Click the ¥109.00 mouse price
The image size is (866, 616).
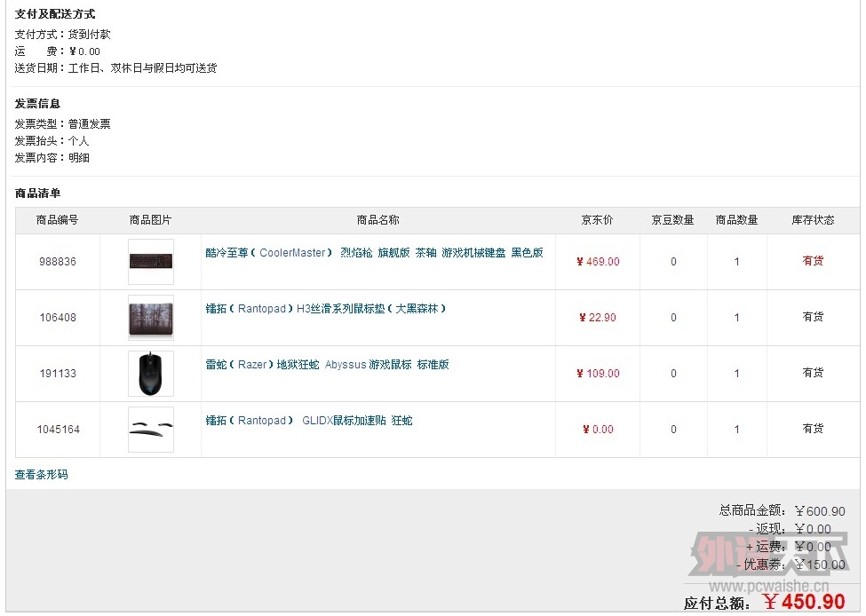coord(598,374)
